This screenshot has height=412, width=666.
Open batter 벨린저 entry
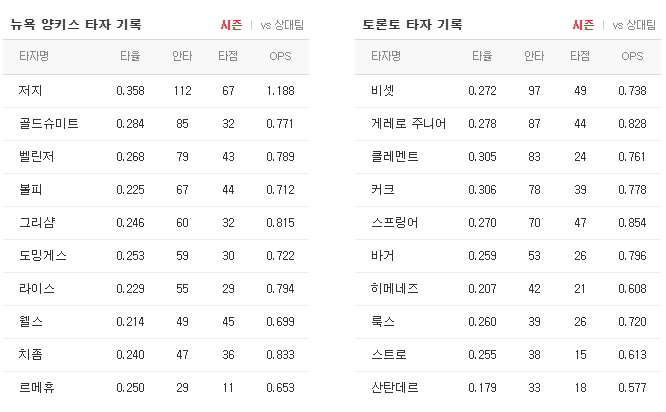37,157
